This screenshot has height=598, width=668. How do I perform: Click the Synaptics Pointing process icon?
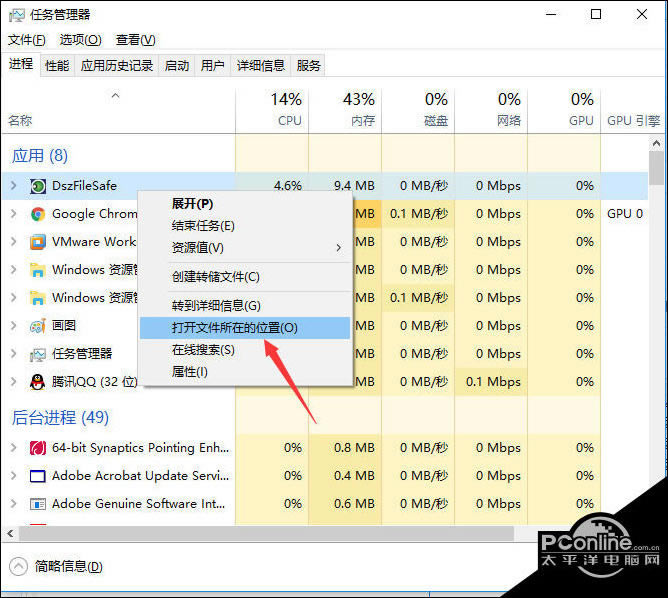[38, 448]
